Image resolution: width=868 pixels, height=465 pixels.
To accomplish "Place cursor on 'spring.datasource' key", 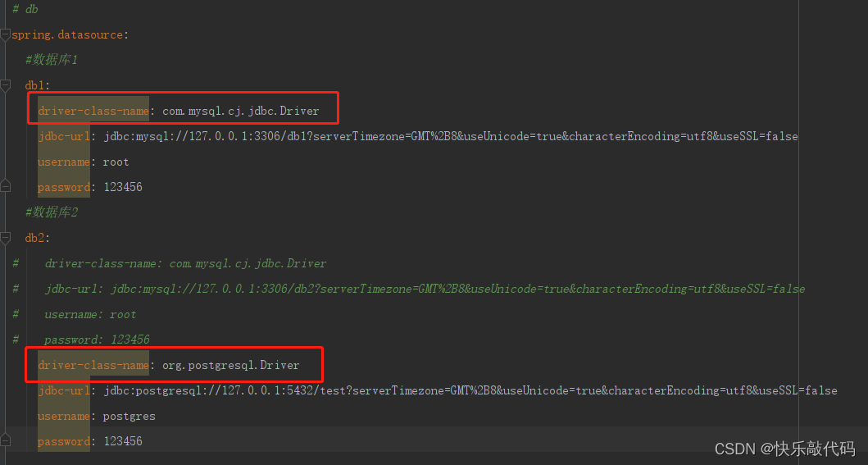I will point(67,35).
